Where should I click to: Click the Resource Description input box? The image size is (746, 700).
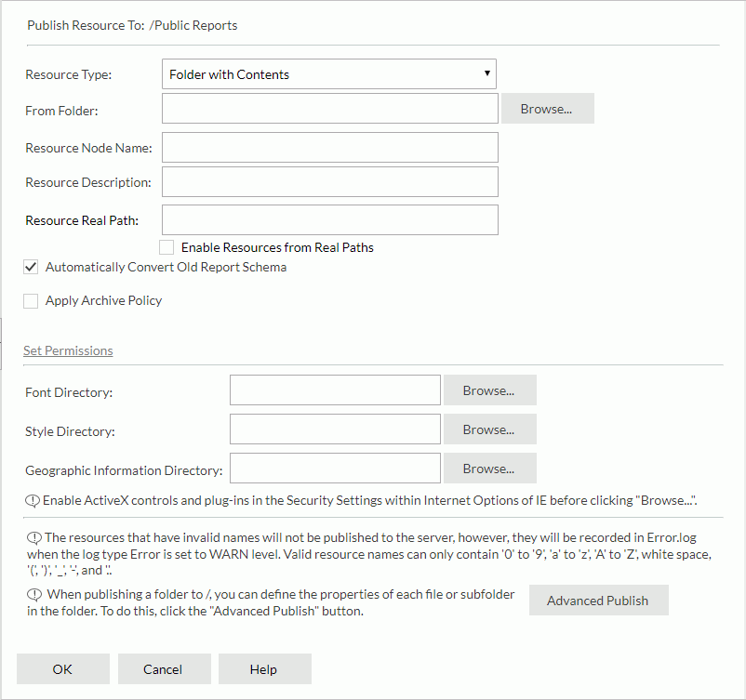pos(329,181)
